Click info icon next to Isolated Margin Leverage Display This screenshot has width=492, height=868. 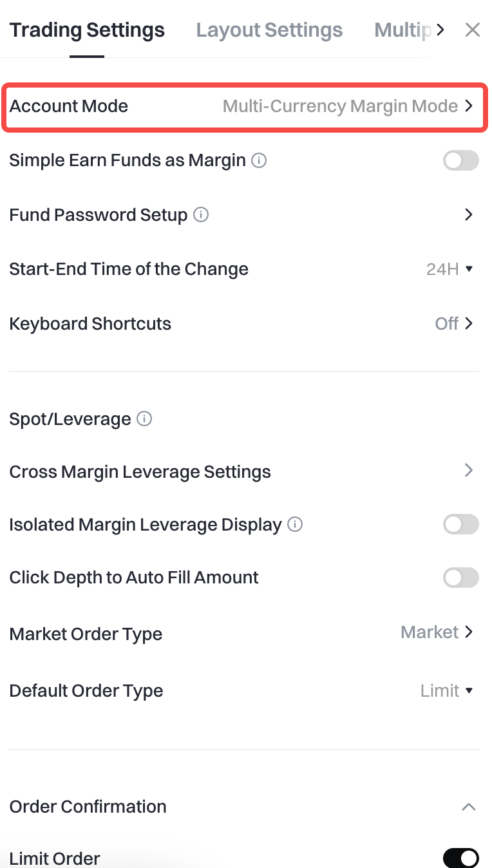click(x=295, y=525)
